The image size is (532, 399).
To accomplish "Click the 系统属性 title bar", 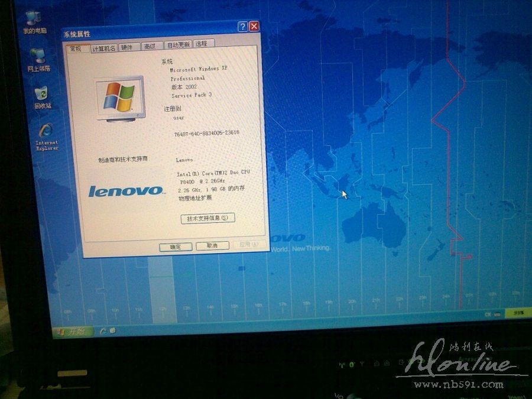I will (x=161, y=31).
